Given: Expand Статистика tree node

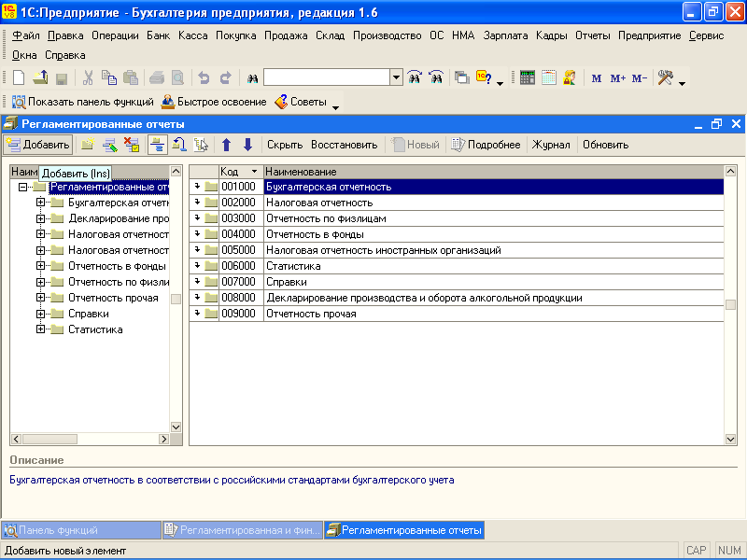Looking at the screenshot, I should pos(40,329).
